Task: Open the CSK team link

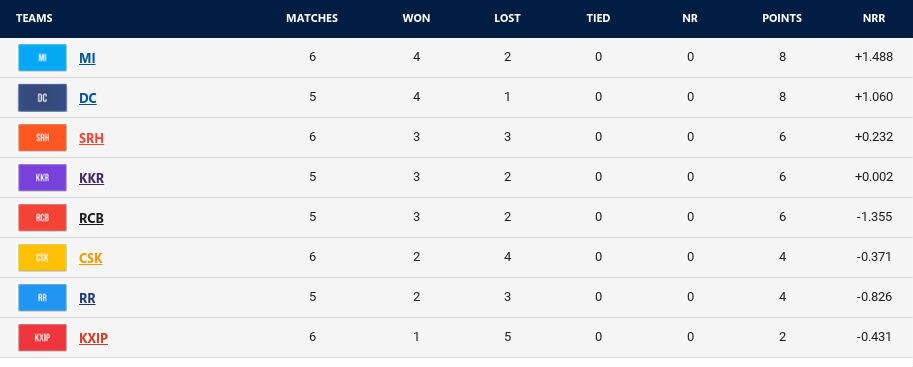Action: 91,258
